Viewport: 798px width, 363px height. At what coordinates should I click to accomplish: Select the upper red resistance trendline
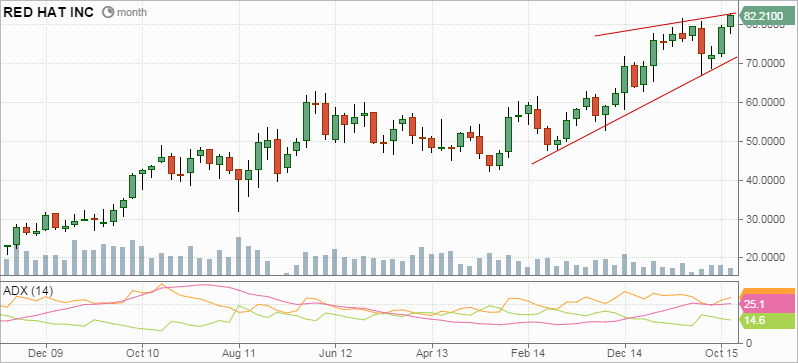tap(666, 24)
